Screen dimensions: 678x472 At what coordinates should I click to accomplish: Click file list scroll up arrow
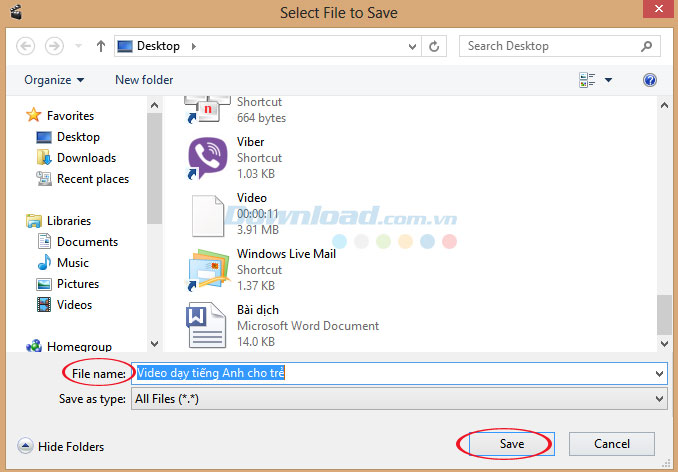click(x=665, y=105)
